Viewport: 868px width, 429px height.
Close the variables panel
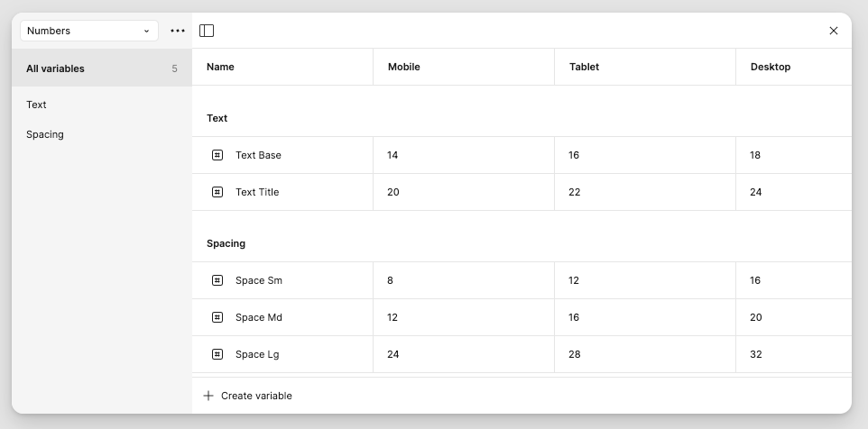pyautogui.click(x=834, y=31)
